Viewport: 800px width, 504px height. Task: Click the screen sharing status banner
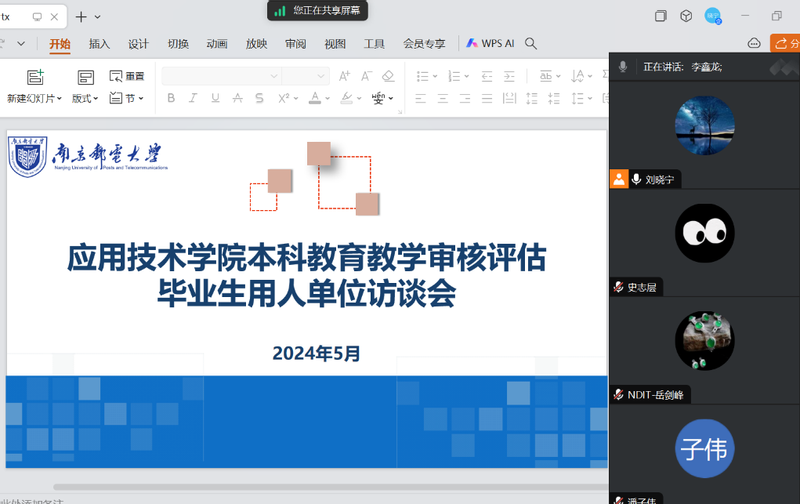[x=318, y=10]
